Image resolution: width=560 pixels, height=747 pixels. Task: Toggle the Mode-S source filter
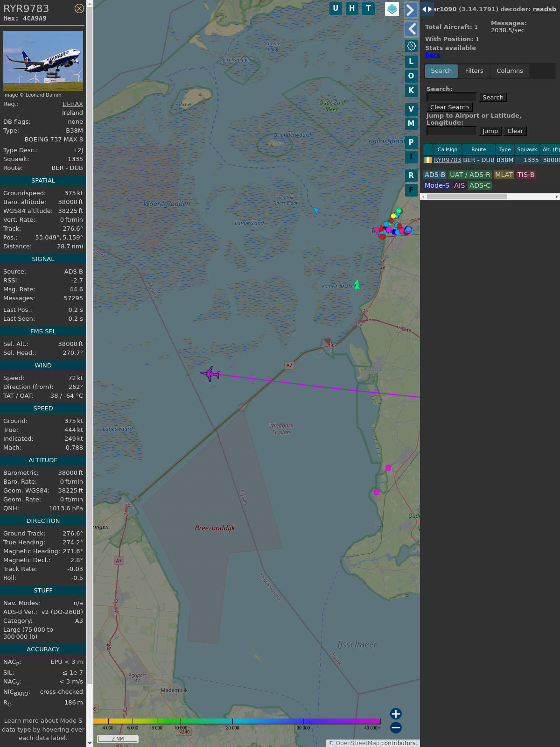tap(437, 185)
